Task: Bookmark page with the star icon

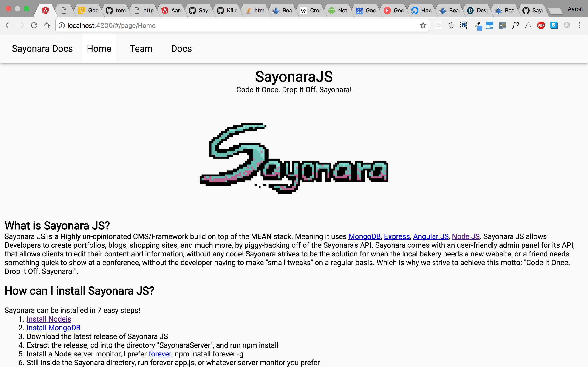Action: pyautogui.click(x=423, y=25)
